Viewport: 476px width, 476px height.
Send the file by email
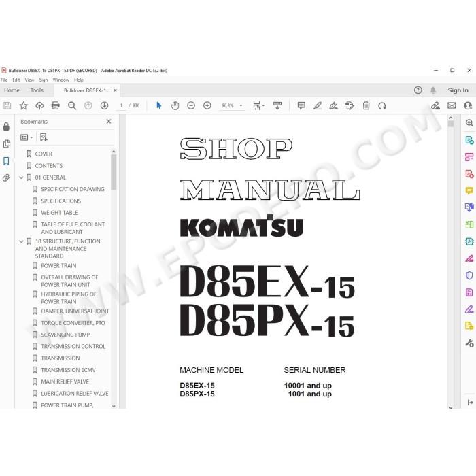tap(452, 105)
